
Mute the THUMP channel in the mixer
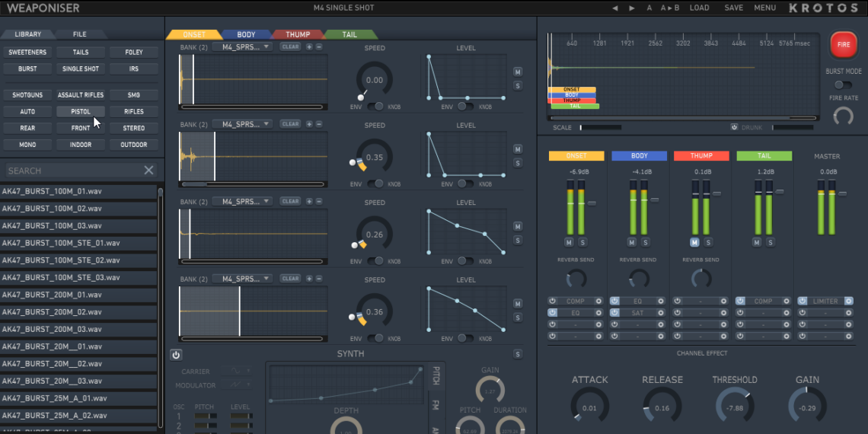click(694, 242)
